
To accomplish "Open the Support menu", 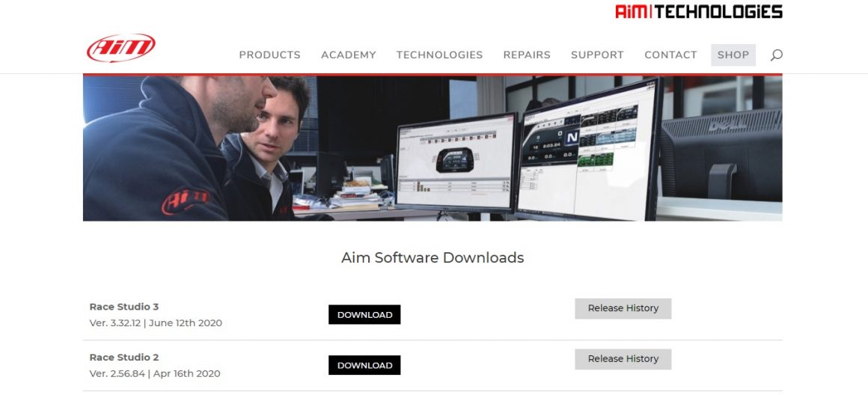I will pyautogui.click(x=597, y=55).
